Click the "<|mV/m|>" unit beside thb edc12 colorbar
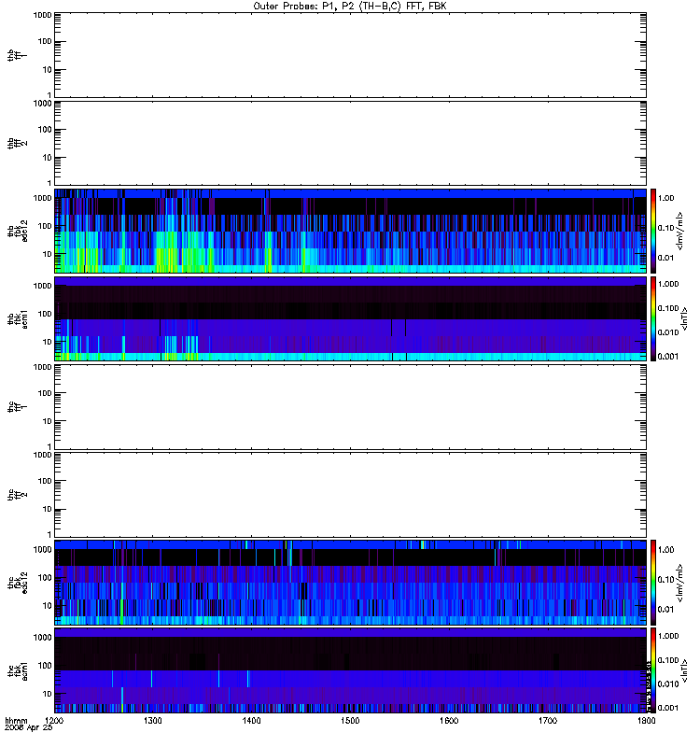 (x=679, y=231)
